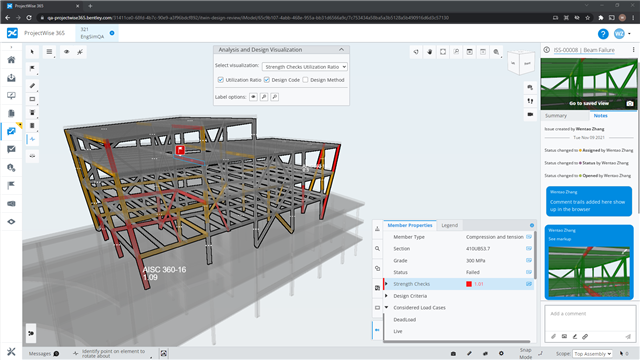Open the Documents sidebar icon
Screen dimensions: 640x360
tap(11, 113)
